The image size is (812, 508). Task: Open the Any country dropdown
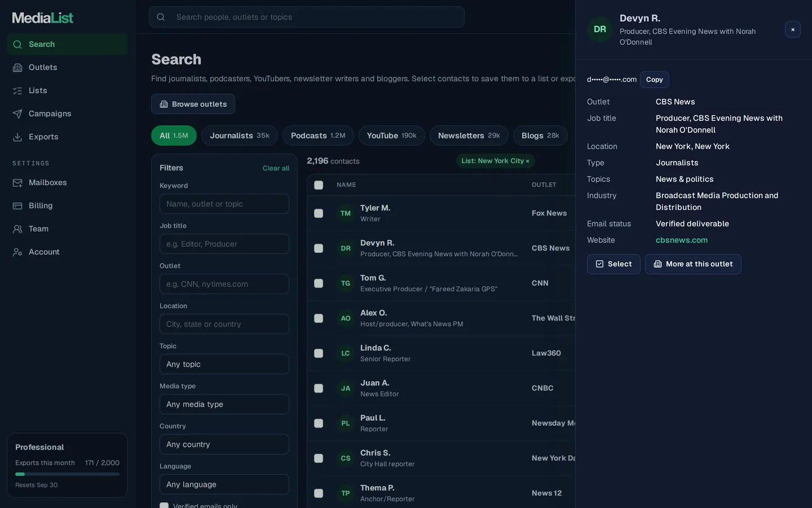coord(224,444)
